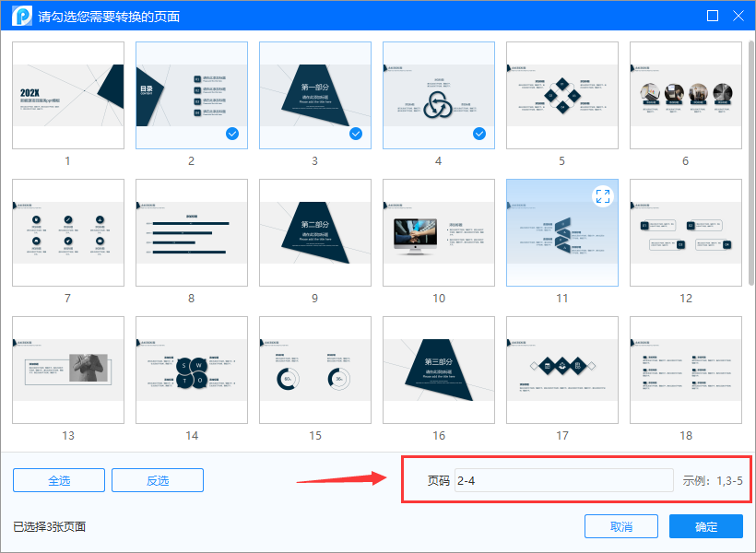
Task: Select the page 18 text list thumbnail
Action: 686,370
